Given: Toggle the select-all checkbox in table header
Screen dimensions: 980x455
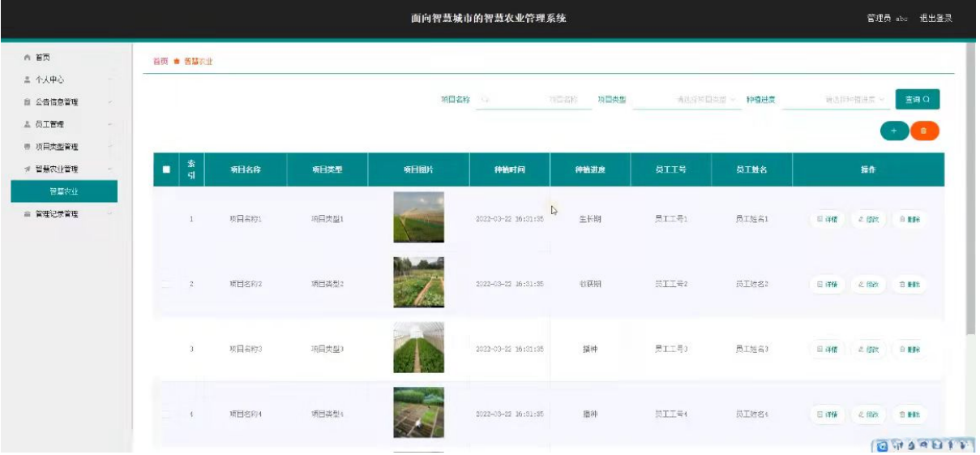Looking at the screenshot, I should point(166,170).
